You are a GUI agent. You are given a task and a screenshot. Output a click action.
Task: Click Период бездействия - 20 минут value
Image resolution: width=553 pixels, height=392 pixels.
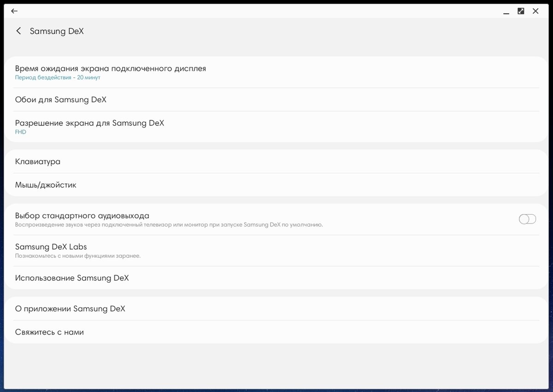(58, 77)
